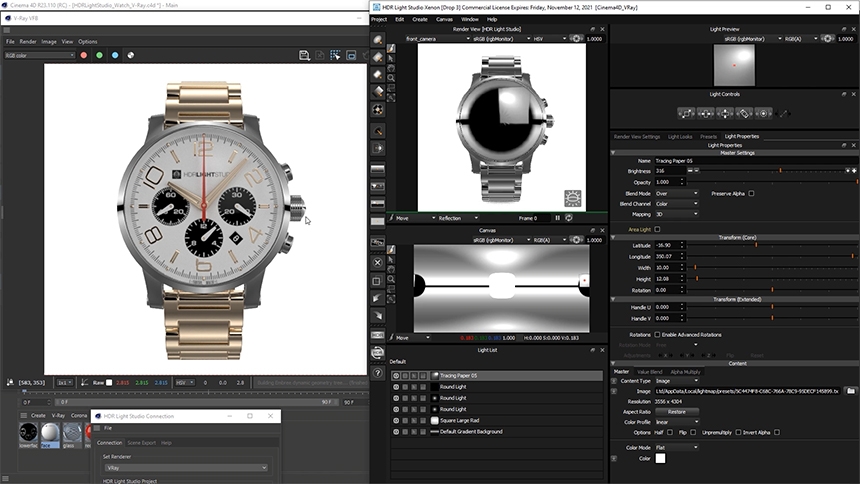The image size is (860, 484).
Task: Enable the Invert Alpha checkbox
Action: [x=777, y=432]
